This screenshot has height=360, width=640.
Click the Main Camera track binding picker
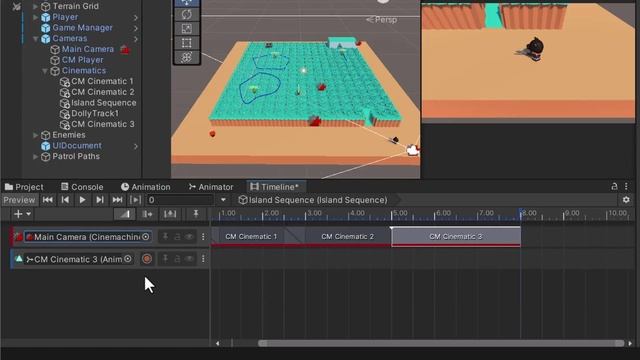point(145,237)
